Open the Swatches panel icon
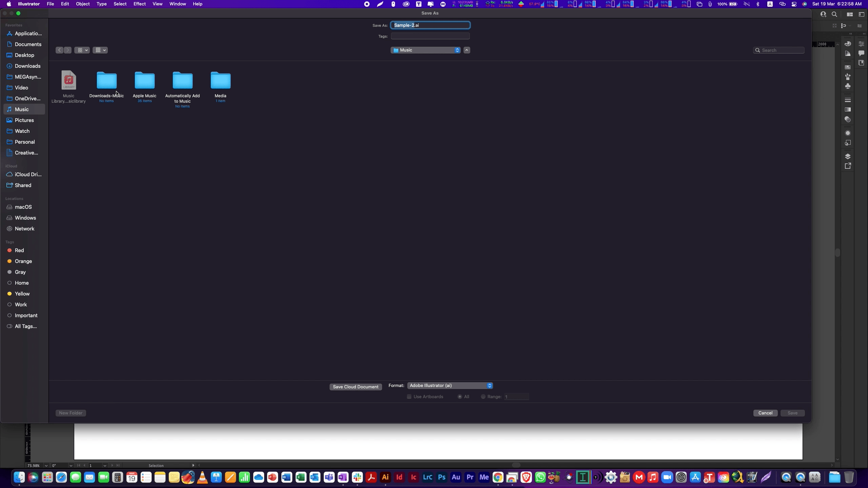Screen dimensions: 868x488 pyautogui.click(x=848, y=67)
